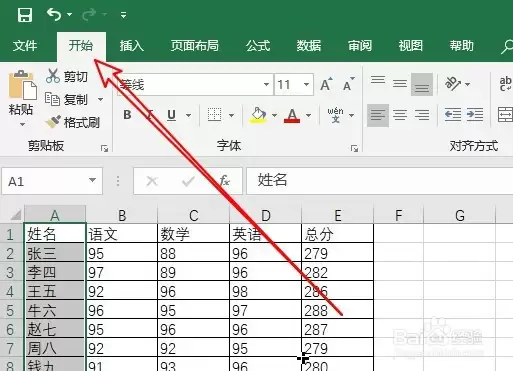
Task: Click the formula bar showing 姓名
Action: point(379,181)
